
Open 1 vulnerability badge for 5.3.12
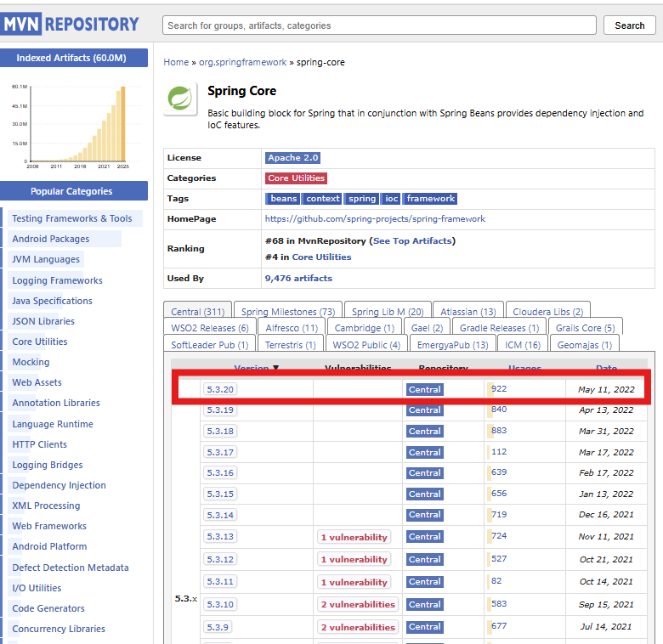(x=354, y=559)
